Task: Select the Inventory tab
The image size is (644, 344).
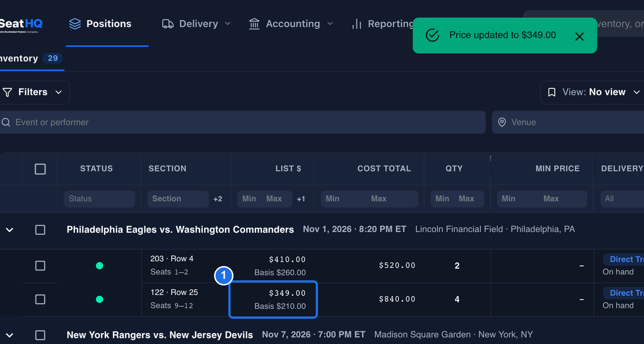Action: (32, 58)
